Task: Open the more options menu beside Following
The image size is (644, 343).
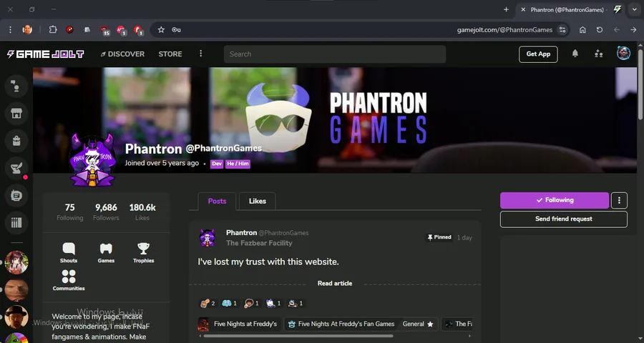Action: [x=619, y=200]
